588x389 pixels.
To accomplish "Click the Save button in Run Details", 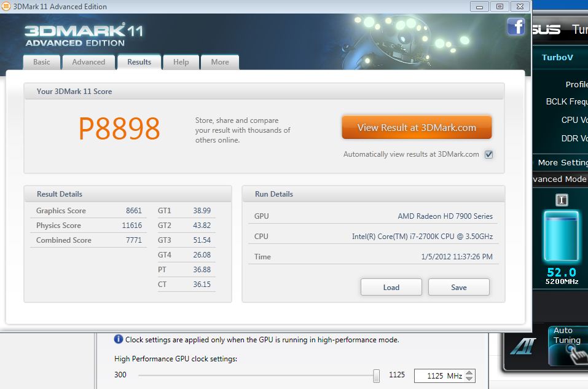I will (459, 288).
